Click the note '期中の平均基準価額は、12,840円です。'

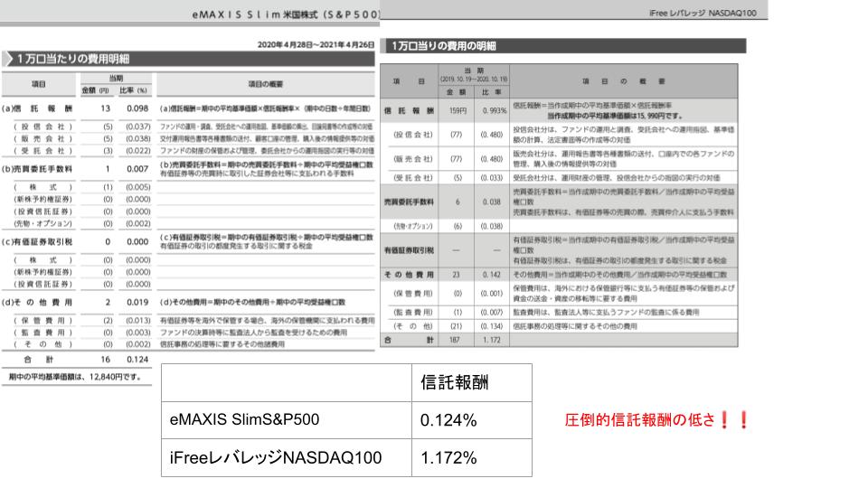(x=75, y=377)
